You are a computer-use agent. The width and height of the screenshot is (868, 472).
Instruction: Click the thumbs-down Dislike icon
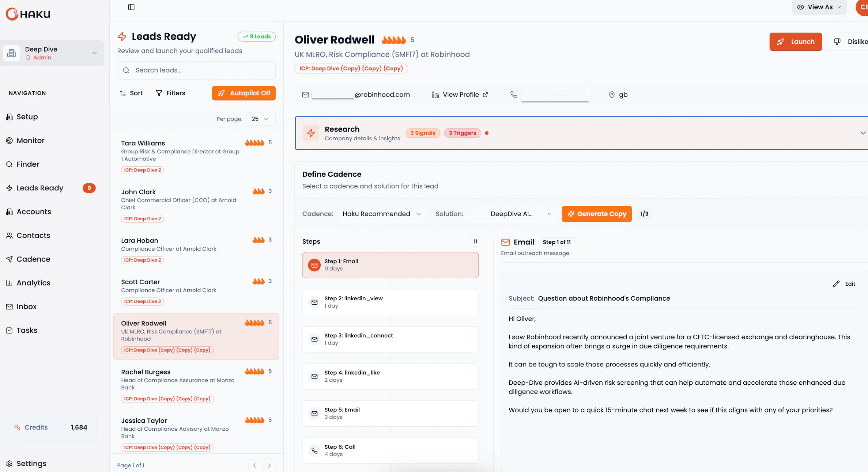point(837,42)
